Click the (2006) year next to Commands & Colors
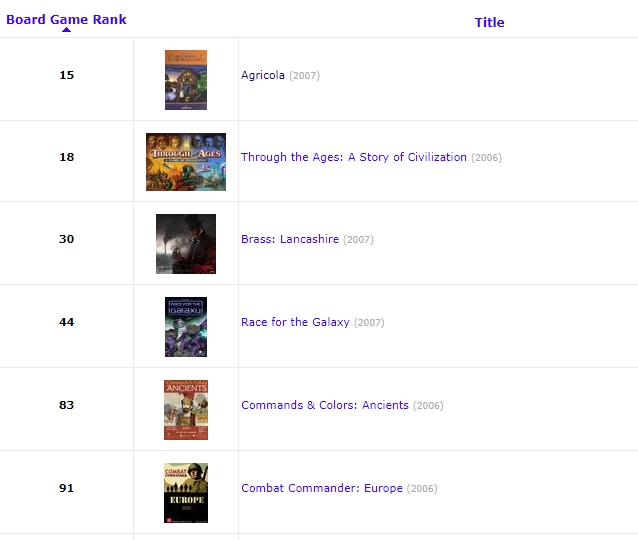Image resolution: width=638 pixels, height=540 pixels. 428,405
